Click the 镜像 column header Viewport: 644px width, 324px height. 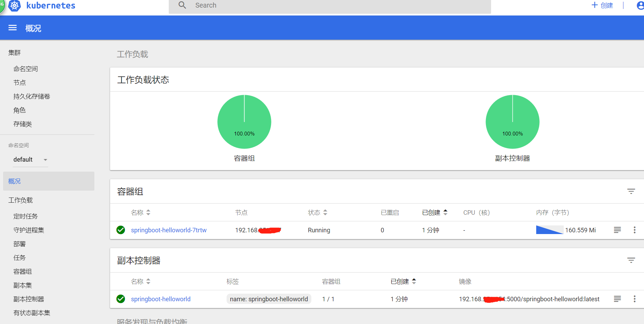[x=465, y=282]
